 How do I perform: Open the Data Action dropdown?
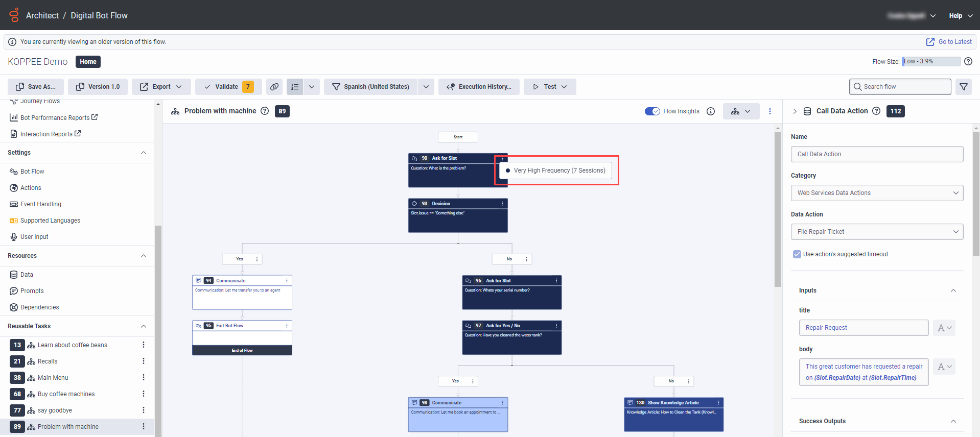pyautogui.click(x=877, y=232)
